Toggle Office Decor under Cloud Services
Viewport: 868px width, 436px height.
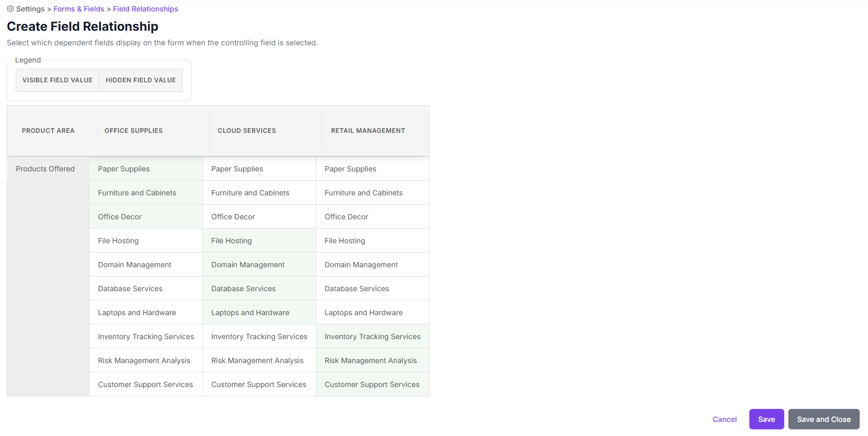[259, 217]
